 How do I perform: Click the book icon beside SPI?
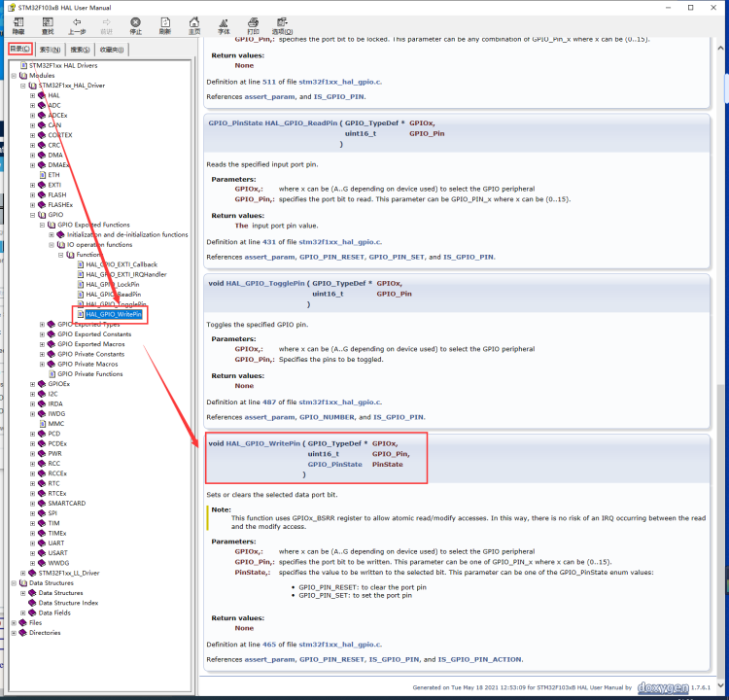pos(42,513)
